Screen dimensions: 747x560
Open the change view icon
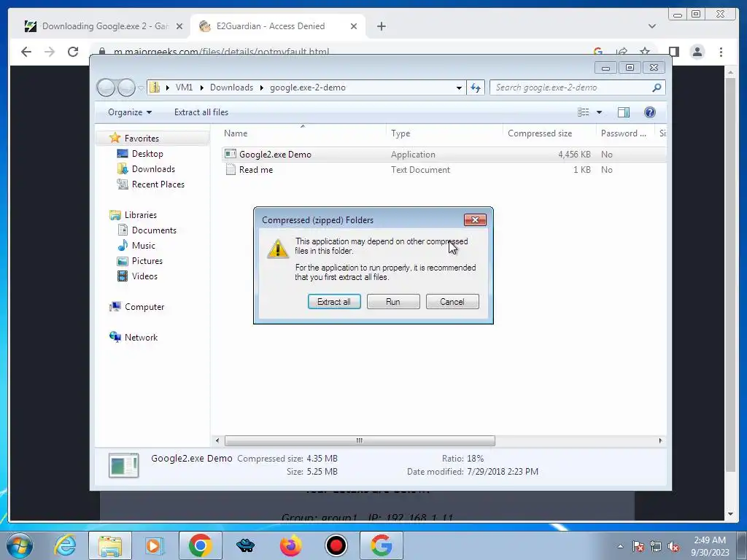click(583, 112)
